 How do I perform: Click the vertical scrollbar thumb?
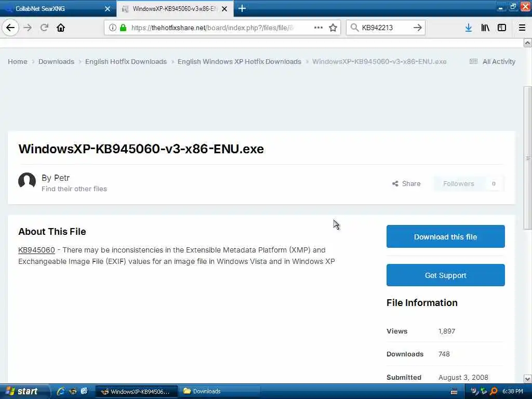527,158
